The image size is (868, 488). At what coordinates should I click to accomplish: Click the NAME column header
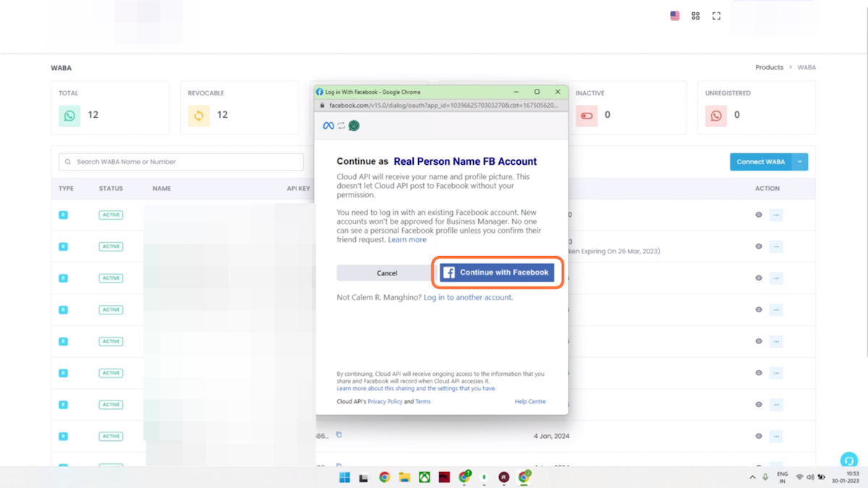161,189
